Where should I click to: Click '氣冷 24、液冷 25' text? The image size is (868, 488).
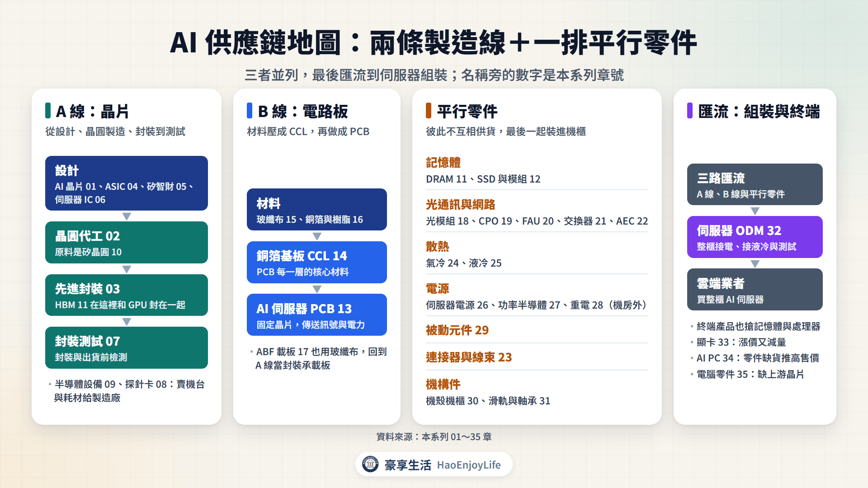tap(463, 263)
